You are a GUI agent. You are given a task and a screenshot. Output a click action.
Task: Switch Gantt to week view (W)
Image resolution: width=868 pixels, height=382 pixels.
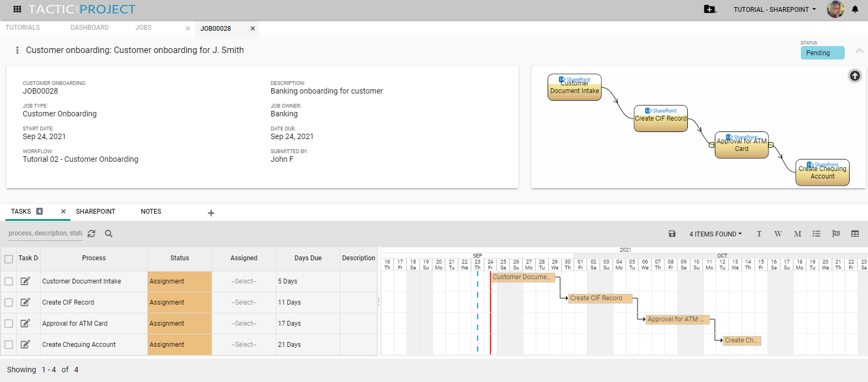pos(778,234)
